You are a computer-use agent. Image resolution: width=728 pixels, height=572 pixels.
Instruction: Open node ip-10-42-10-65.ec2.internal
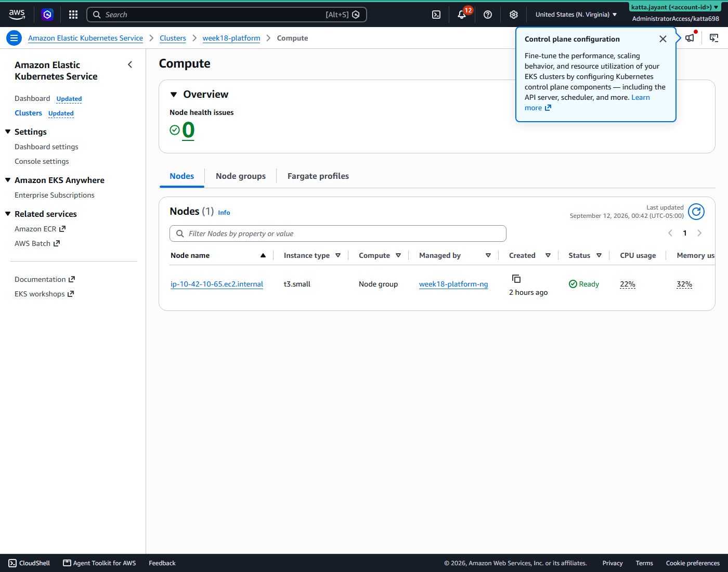pyautogui.click(x=217, y=284)
